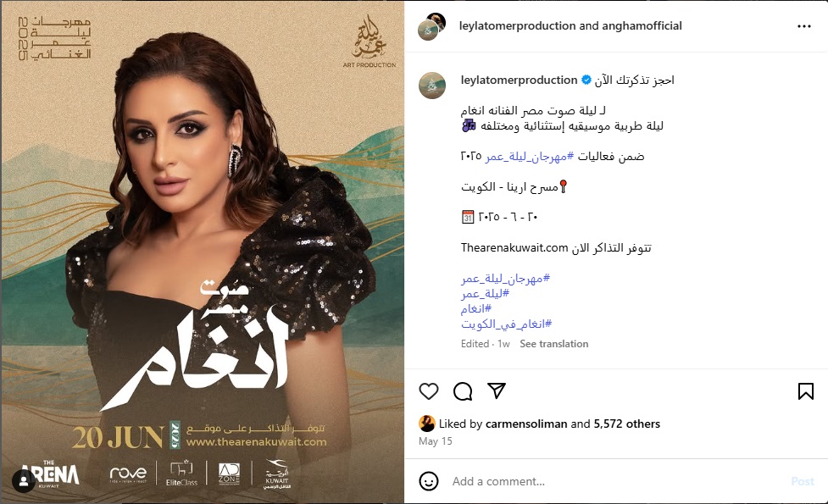
Task: Open the three-dot more options menu
Action: pyautogui.click(x=803, y=26)
